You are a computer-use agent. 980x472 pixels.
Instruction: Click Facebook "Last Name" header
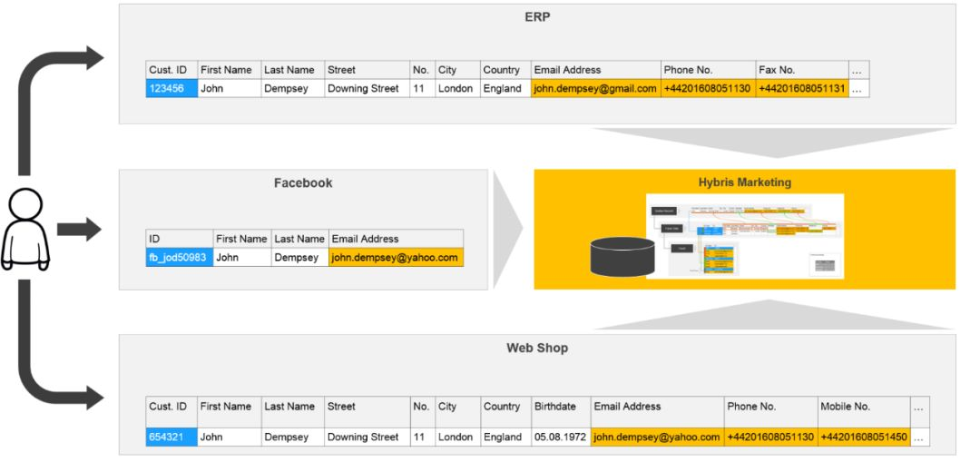click(x=300, y=239)
